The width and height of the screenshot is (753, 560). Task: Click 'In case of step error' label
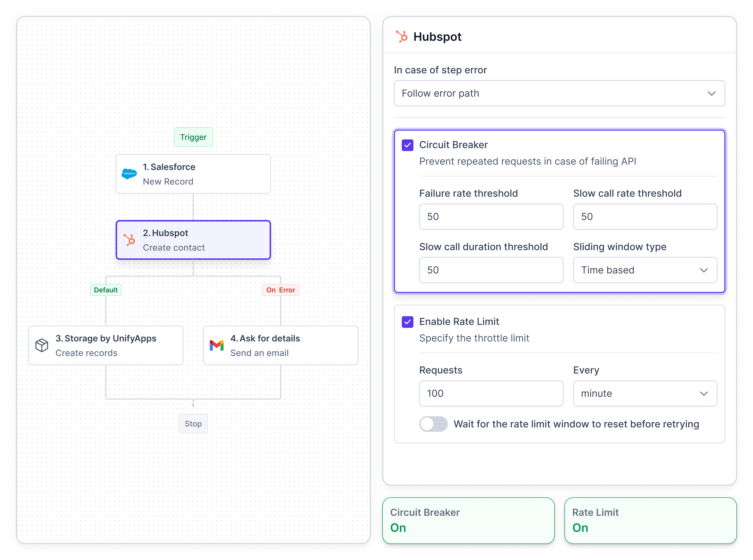(x=440, y=70)
